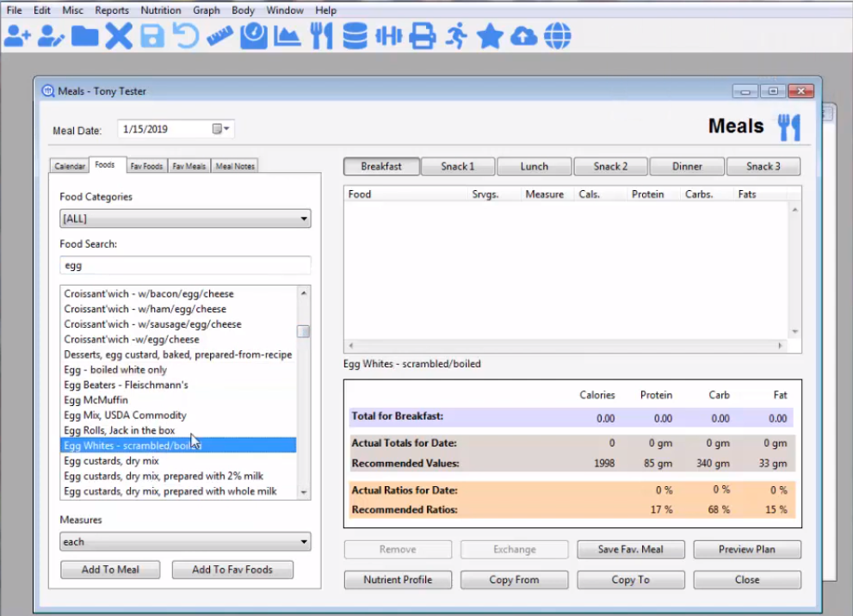Select Egg Beaters - Fleischmann's in list
This screenshot has height=616, width=853.
coord(178,385)
